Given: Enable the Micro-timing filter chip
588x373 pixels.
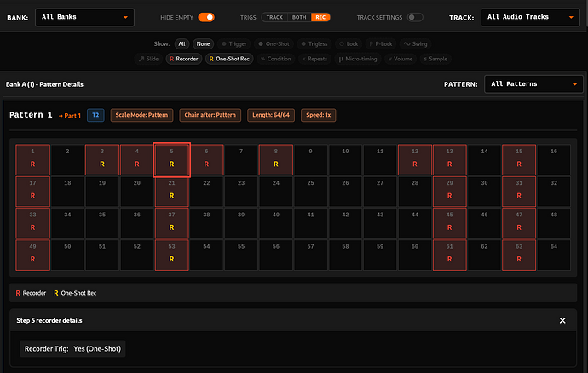Looking at the screenshot, I should (x=358, y=59).
